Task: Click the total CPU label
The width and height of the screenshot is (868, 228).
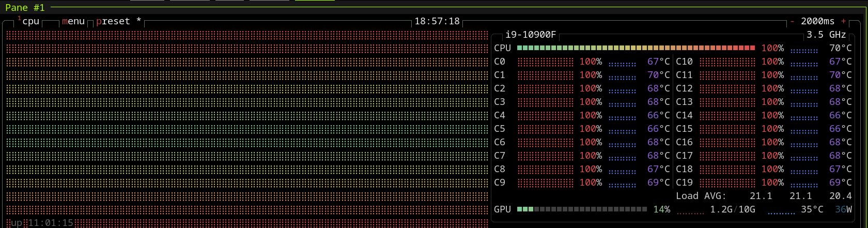Action: pyautogui.click(x=502, y=48)
